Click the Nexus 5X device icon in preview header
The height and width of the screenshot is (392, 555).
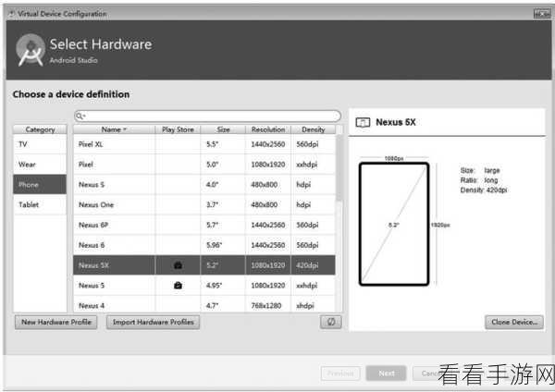coord(363,122)
